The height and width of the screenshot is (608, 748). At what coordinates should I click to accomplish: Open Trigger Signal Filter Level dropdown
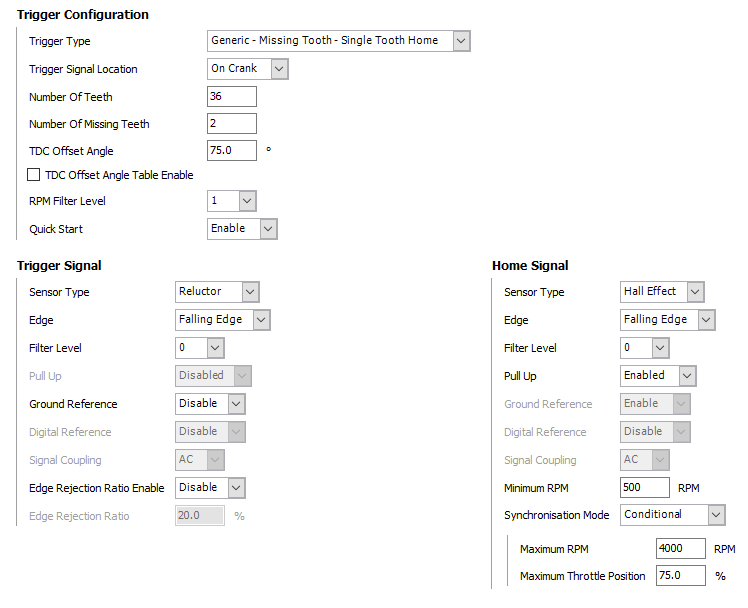(x=200, y=348)
